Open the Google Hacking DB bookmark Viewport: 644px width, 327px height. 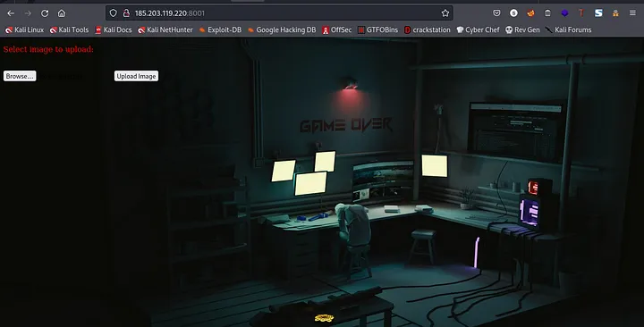point(282,30)
